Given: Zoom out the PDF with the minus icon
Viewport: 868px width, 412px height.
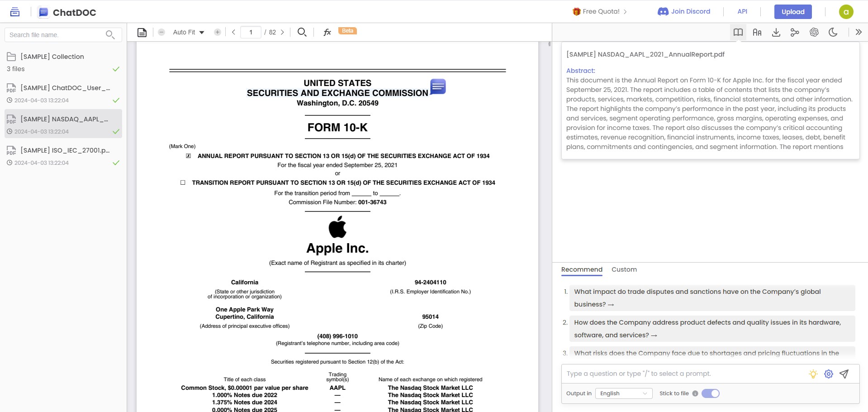Looking at the screenshot, I should (161, 32).
